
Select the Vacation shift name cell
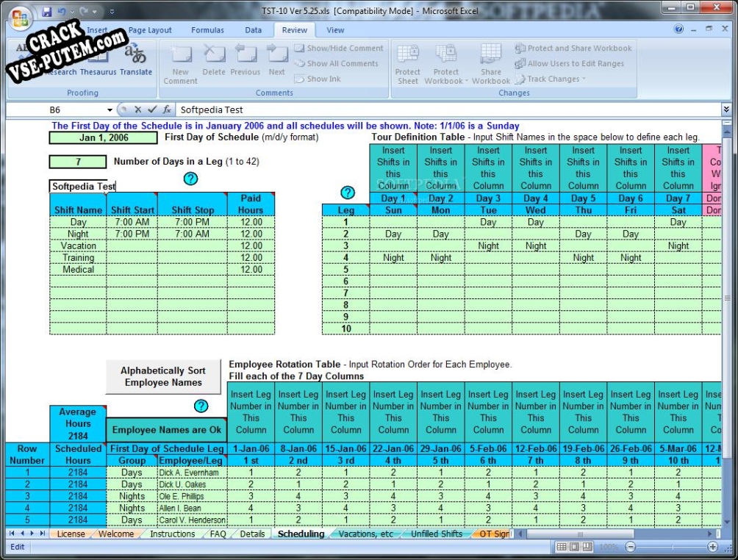78,246
